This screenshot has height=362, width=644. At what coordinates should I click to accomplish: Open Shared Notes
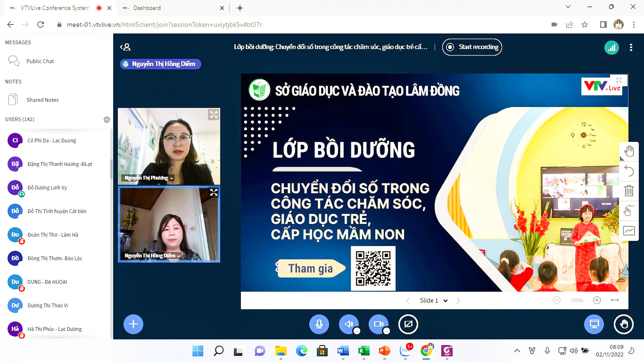click(x=56, y=100)
